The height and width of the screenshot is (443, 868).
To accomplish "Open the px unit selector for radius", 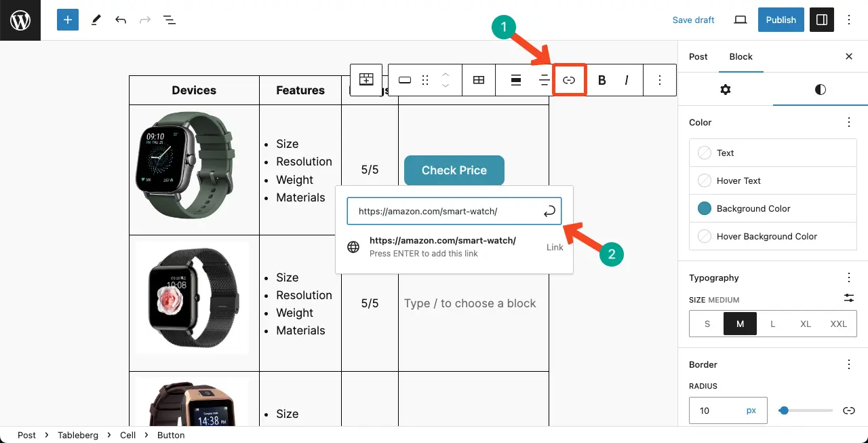I will click(x=751, y=410).
